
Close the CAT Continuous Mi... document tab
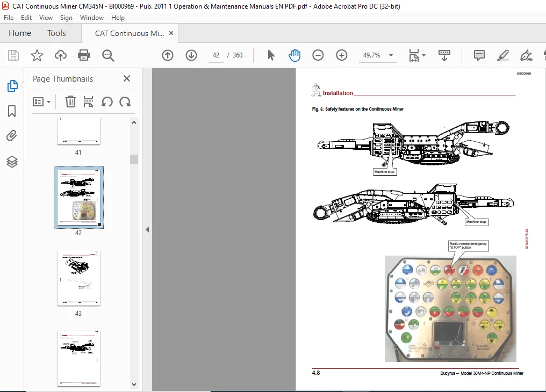point(171,33)
